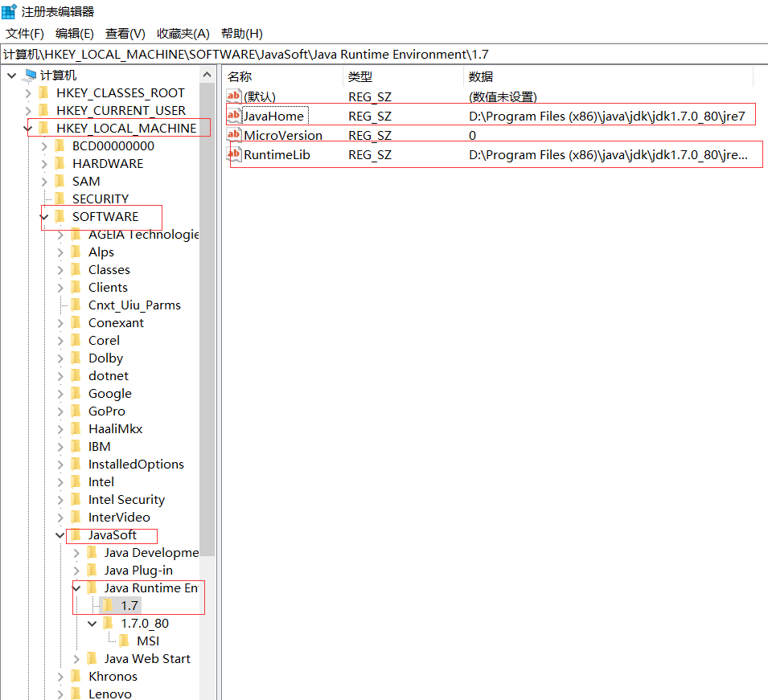768x700 pixels.
Task: Click the Clients folder icon
Action: click(x=76, y=287)
